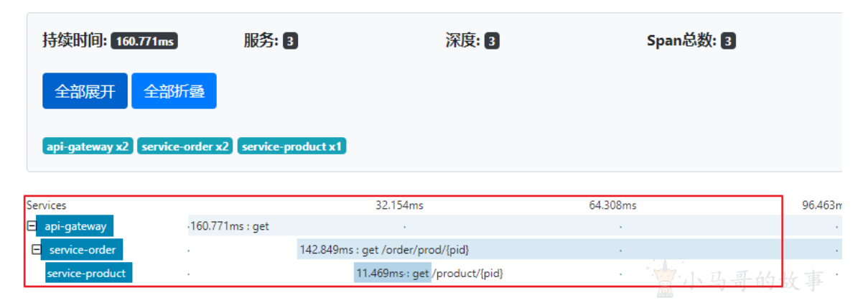Screen dimensions: 868x308
Task: Open the service-order span row label
Action: point(81,250)
